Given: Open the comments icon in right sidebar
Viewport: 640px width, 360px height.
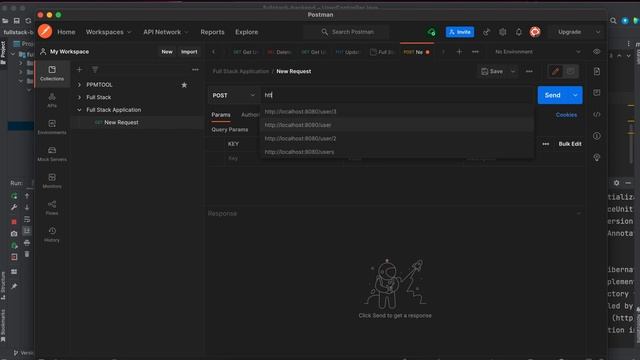Looking at the screenshot, I should [x=597, y=93].
